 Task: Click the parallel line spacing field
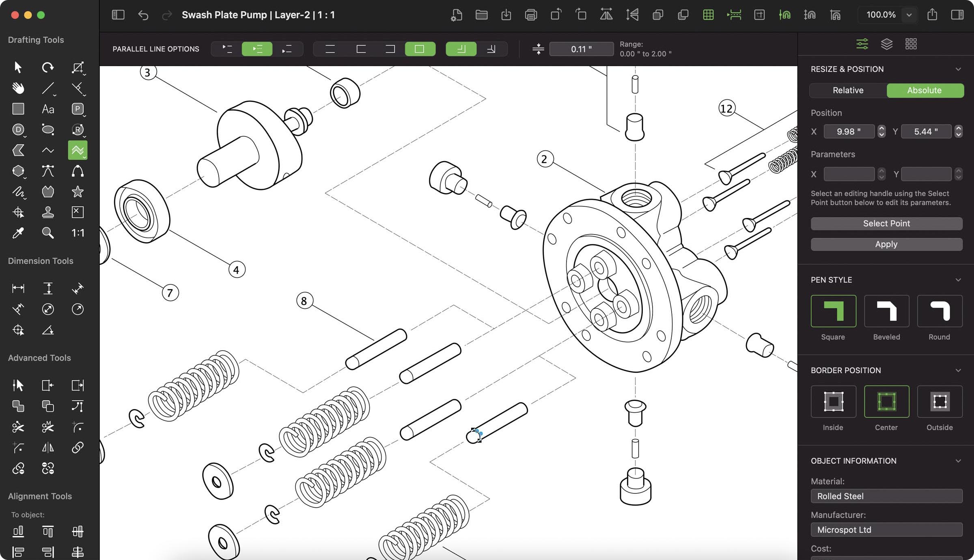581,49
